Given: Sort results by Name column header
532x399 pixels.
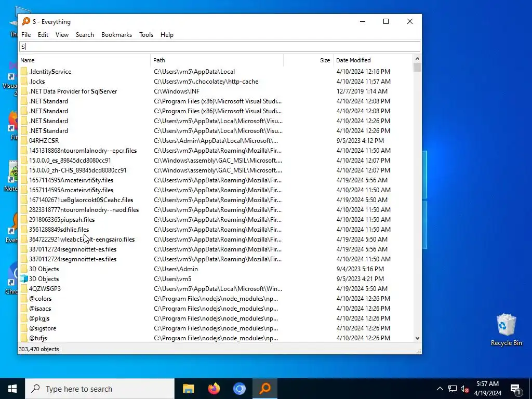Looking at the screenshot, I should [84, 60].
